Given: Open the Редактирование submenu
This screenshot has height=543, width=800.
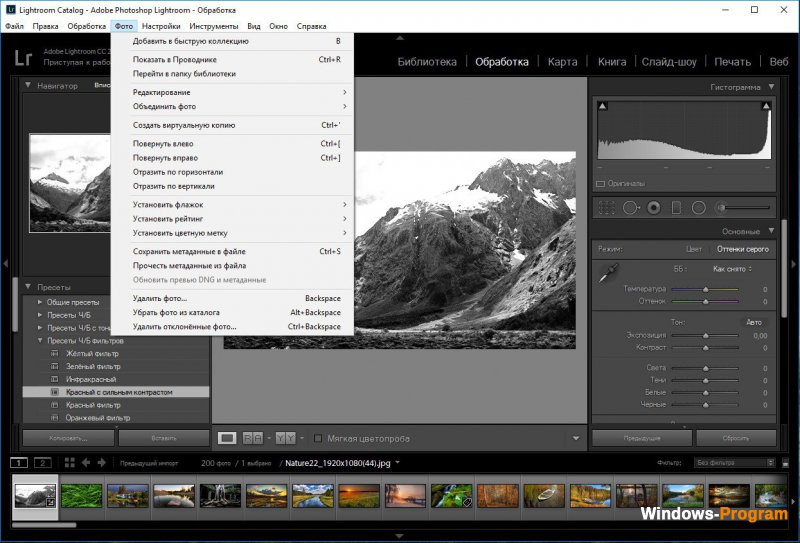Looking at the screenshot, I should pos(233,92).
